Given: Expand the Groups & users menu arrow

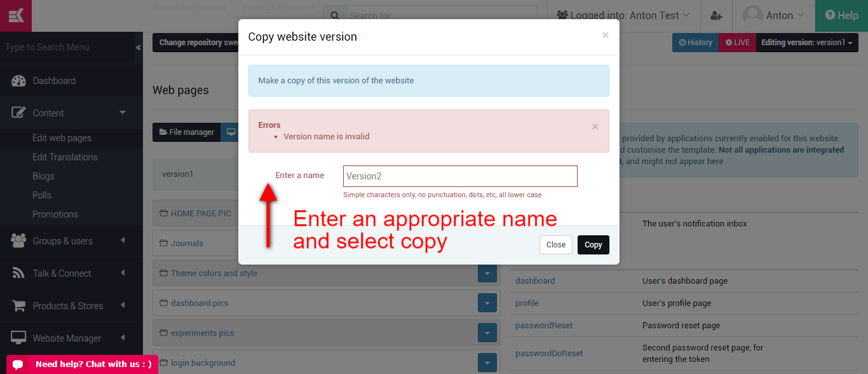Looking at the screenshot, I should point(123,240).
